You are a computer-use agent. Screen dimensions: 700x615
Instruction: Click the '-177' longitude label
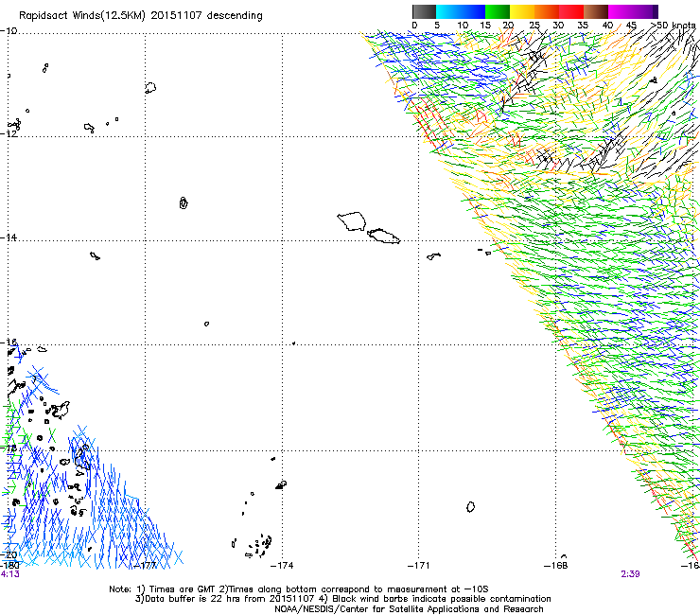(x=145, y=566)
